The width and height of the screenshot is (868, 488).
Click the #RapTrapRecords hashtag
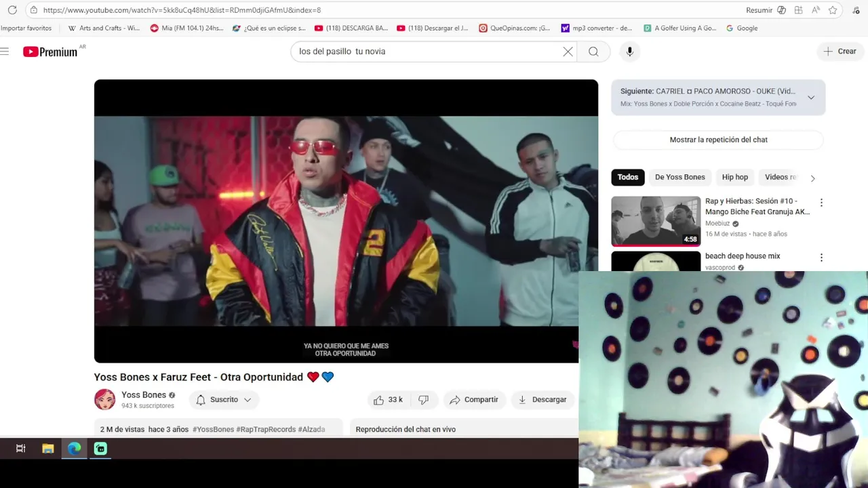pos(266,429)
